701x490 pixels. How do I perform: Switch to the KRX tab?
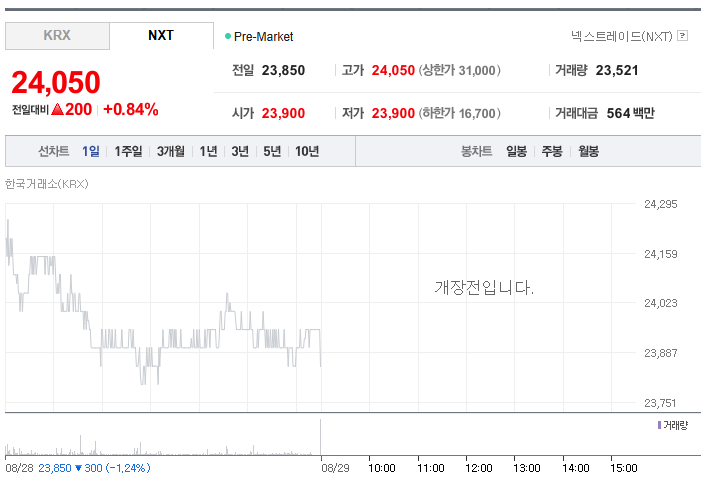(57, 36)
